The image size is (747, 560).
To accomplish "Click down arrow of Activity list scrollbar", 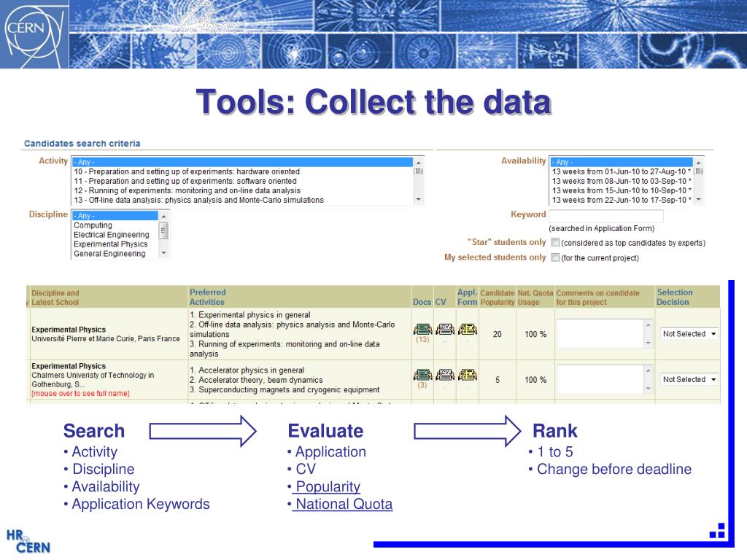I will tap(418, 200).
